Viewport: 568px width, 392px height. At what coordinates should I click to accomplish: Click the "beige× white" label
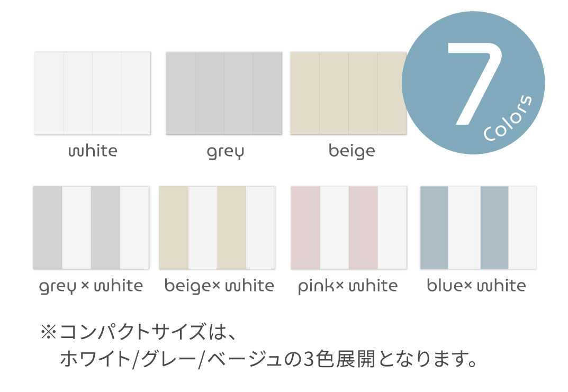219,286
